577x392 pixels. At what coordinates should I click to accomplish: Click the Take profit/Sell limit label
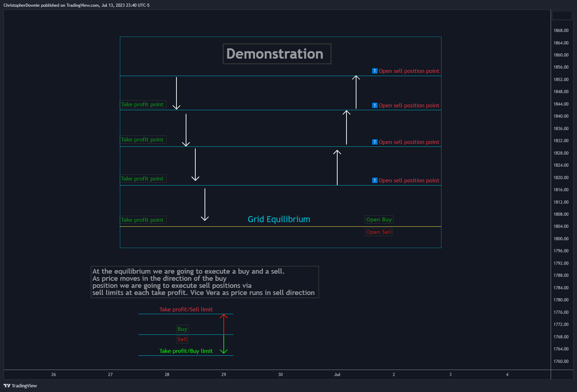click(x=186, y=310)
